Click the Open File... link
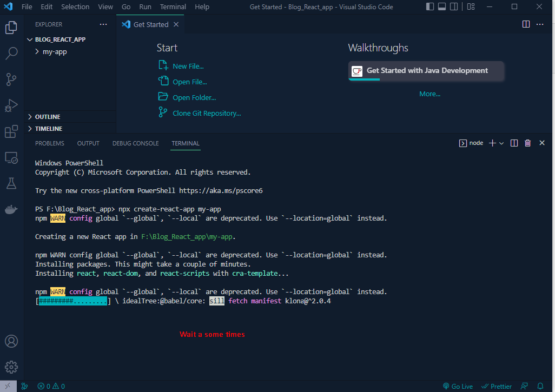 point(190,82)
